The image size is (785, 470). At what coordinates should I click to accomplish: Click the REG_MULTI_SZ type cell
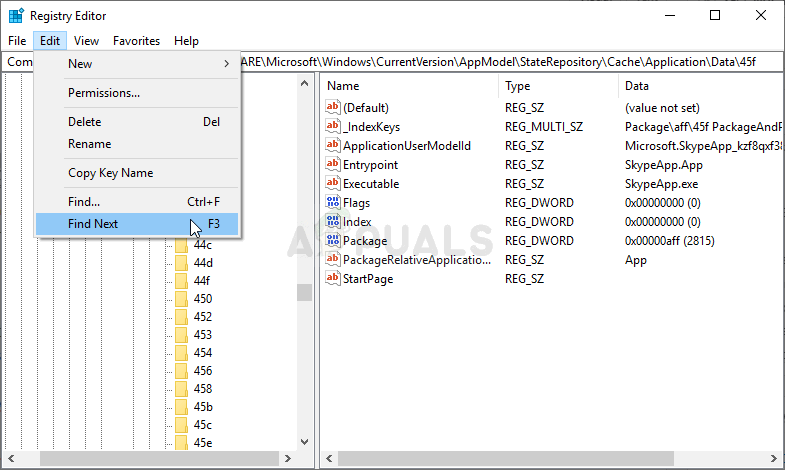544,127
